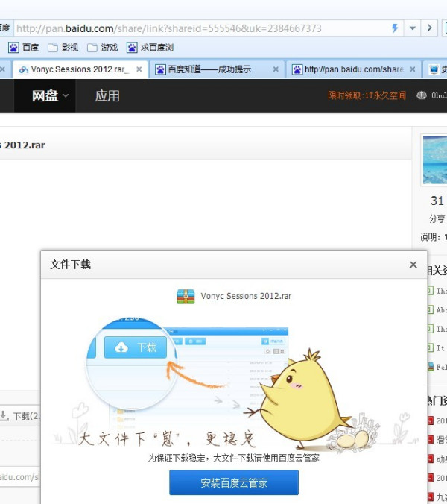Click the rar file icon in dialog

pos(186,296)
